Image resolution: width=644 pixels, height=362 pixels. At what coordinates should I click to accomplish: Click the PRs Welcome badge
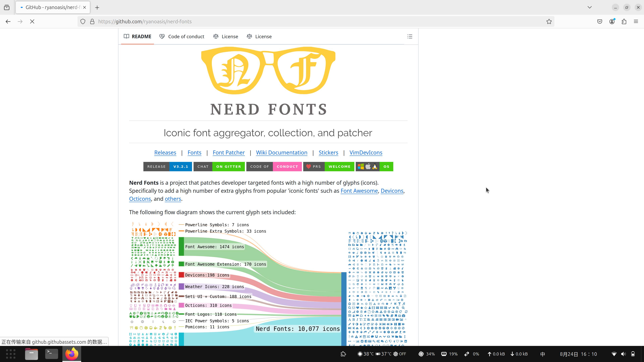pos(329,167)
